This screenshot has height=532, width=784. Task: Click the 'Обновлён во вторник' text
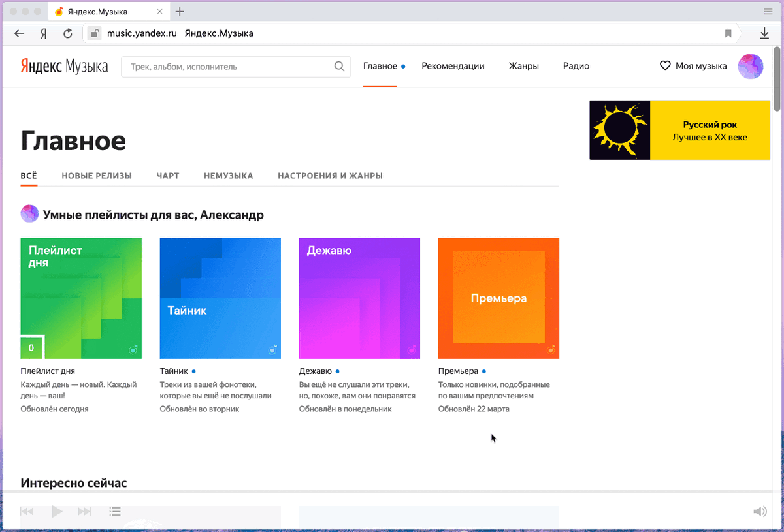click(x=199, y=409)
